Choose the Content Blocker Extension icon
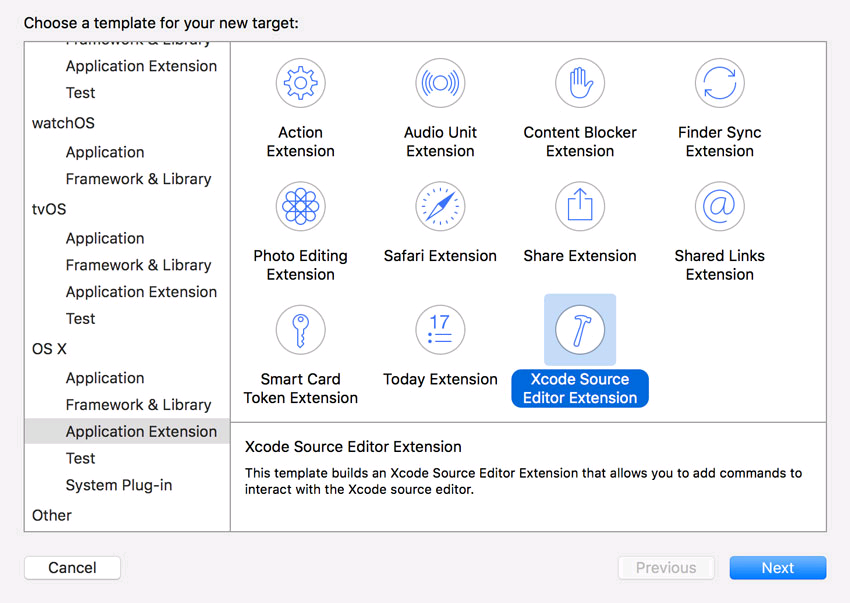 pyautogui.click(x=580, y=82)
